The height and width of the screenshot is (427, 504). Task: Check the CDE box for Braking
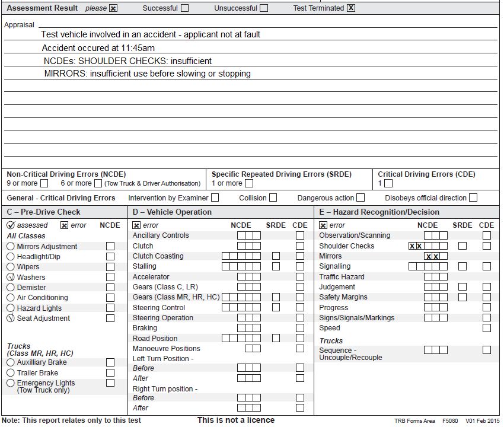pyautogui.click(x=300, y=328)
